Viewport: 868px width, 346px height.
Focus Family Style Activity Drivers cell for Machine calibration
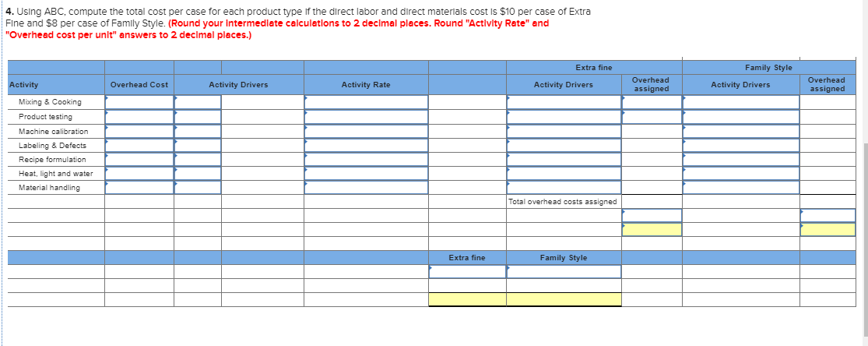[x=740, y=131]
